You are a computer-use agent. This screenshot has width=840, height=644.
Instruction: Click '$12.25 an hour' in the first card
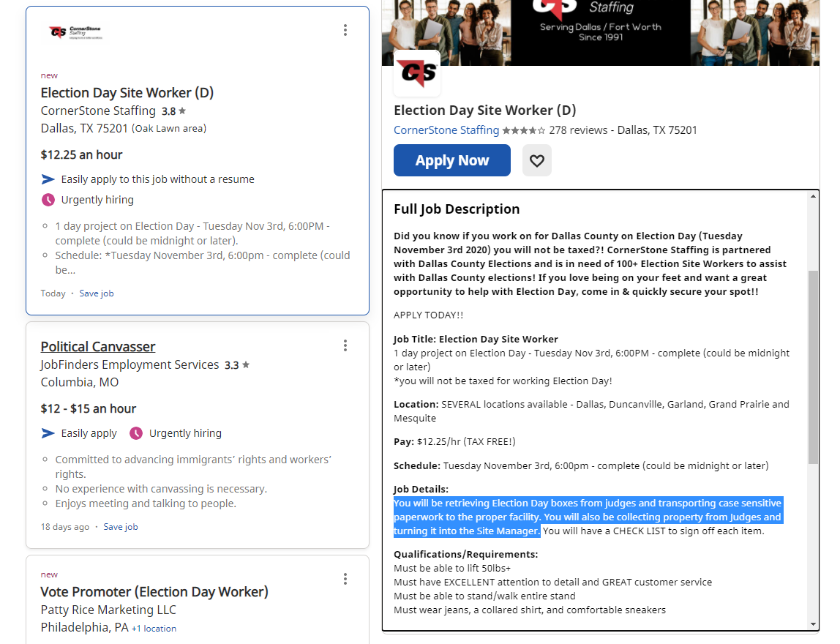click(81, 155)
